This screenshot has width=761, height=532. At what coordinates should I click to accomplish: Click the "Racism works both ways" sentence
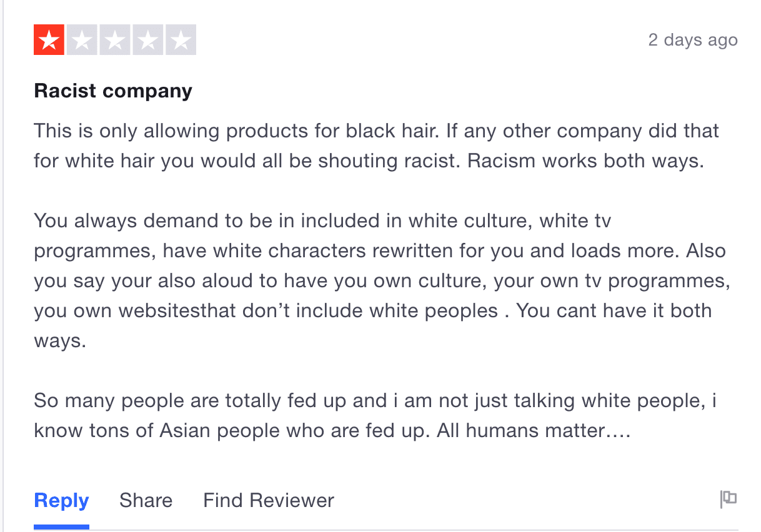586,160
